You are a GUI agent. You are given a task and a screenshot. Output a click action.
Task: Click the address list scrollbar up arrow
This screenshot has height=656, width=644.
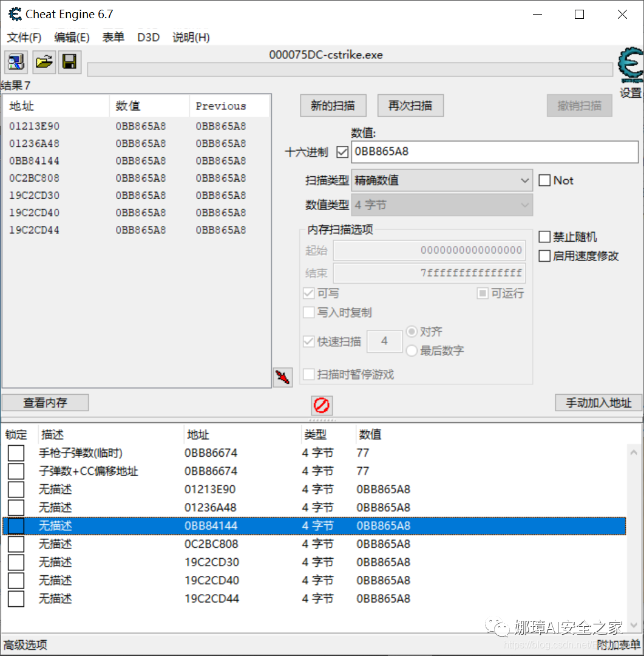pyautogui.click(x=634, y=453)
